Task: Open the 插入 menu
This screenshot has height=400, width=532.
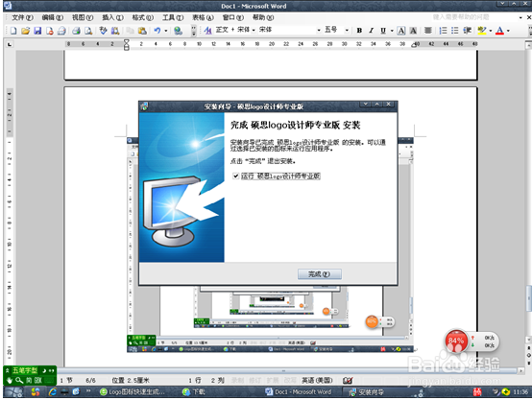Action: click(112, 17)
